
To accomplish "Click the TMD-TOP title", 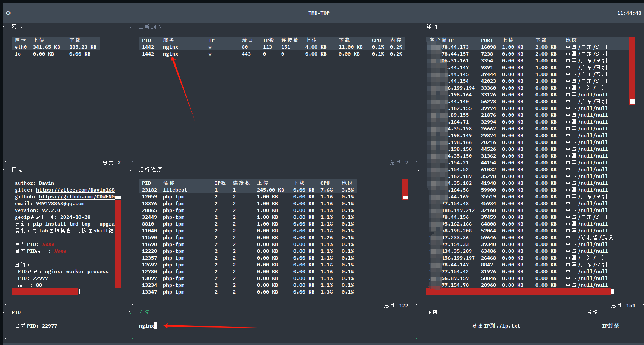I will [x=319, y=13].
